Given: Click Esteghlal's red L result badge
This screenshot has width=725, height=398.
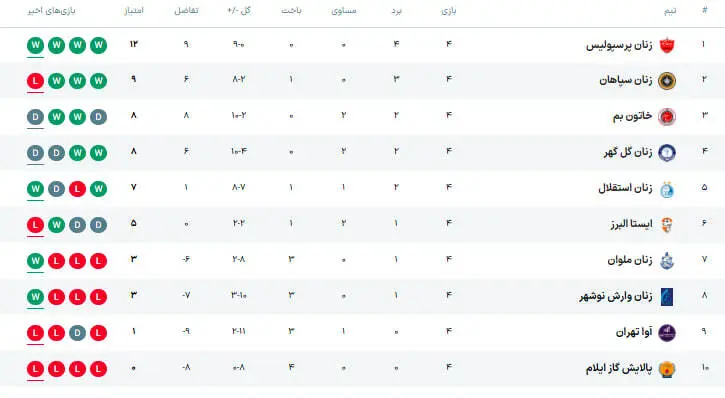Looking at the screenshot, I should point(77,189).
